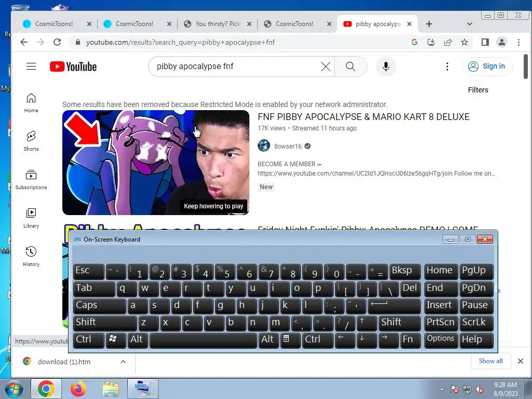View site information lock icon
The height and width of the screenshot is (399, 532).
pos(78,42)
